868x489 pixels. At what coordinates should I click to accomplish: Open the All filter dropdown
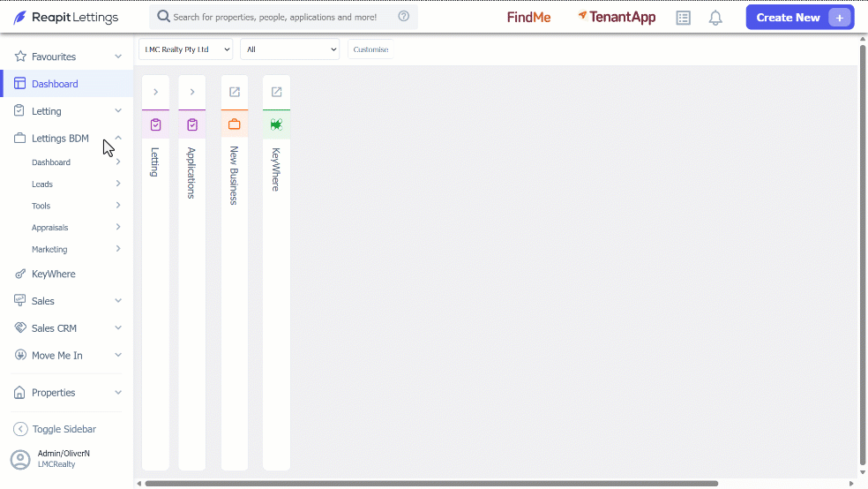pyautogui.click(x=289, y=49)
